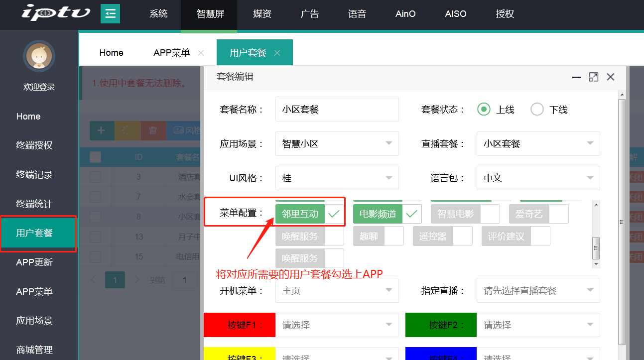
Task: Close the APP菜单 tab with its X
Action: pyautogui.click(x=201, y=53)
